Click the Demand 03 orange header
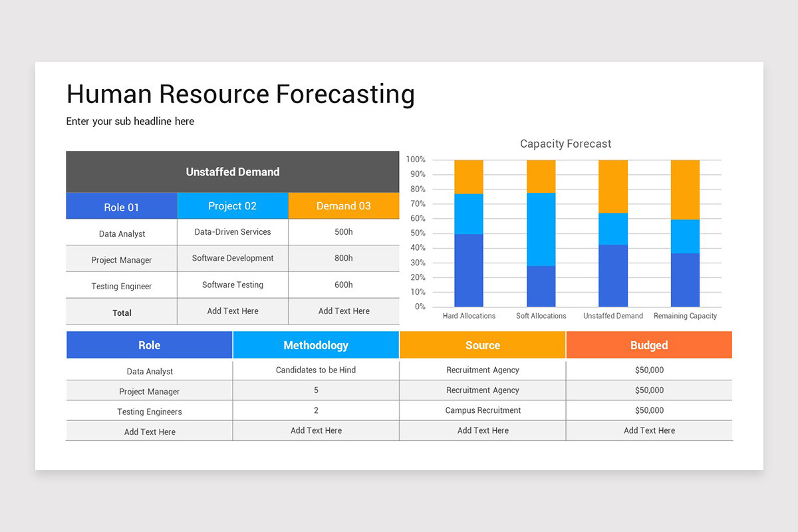The image size is (798, 532). pyautogui.click(x=343, y=206)
